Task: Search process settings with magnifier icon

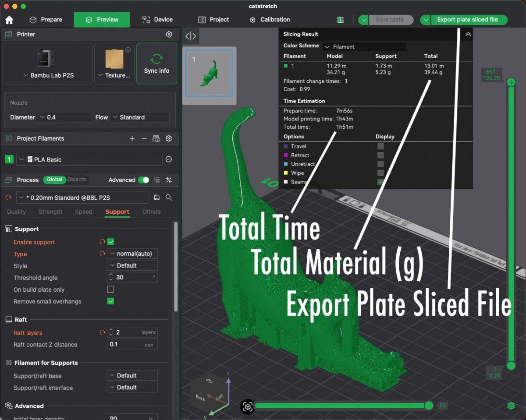Action: pyautogui.click(x=169, y=198)
